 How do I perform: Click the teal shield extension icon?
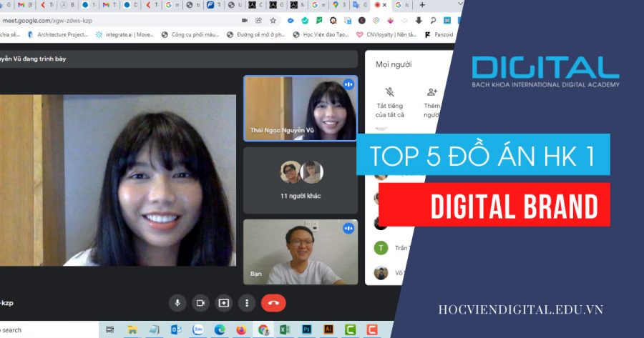(305, 21)
